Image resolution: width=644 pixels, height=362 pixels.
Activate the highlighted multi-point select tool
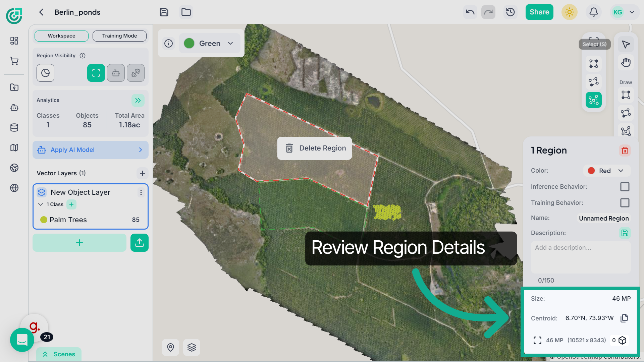pos(594,100)
